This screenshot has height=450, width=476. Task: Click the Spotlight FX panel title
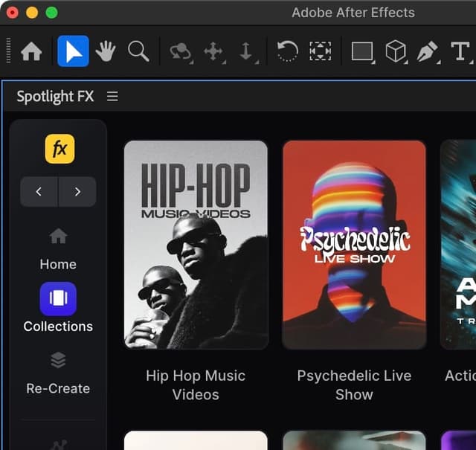55,97
